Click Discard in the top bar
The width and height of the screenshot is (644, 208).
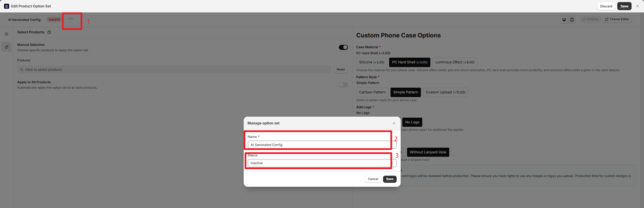click(x=606, y=6)
